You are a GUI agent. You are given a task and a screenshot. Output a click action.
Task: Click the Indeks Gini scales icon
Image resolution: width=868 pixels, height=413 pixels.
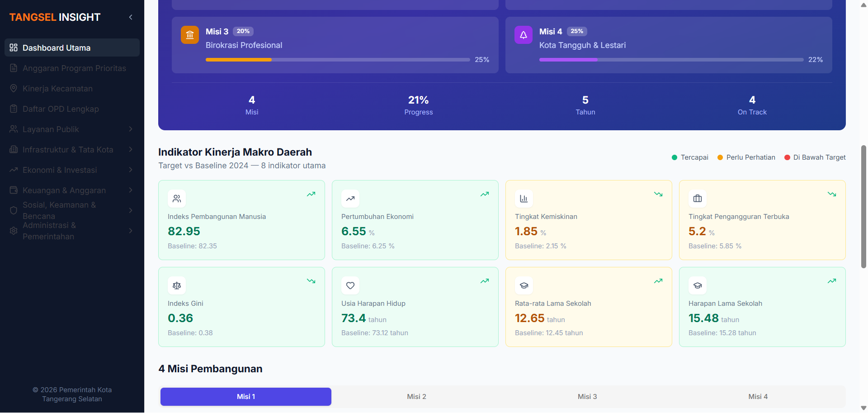(177, 285)
